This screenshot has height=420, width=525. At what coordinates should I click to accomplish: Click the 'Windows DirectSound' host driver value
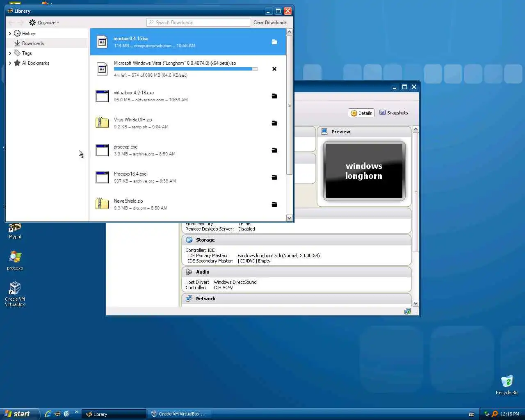[x=235, y=282]
